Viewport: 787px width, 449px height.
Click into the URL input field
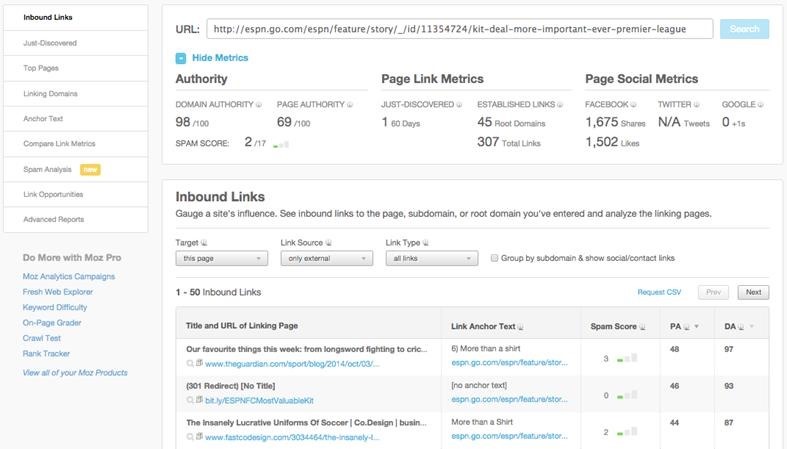459,29
